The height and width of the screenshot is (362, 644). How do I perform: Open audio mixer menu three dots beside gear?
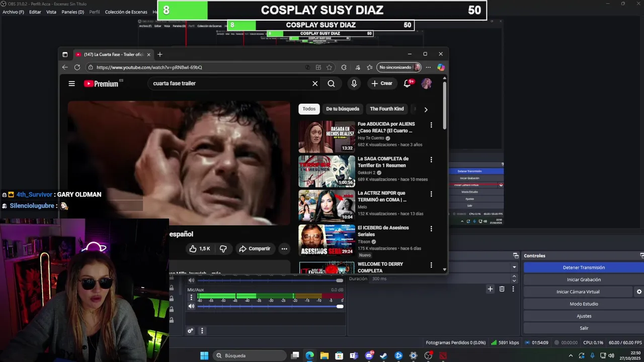pyautogui.click(x=202, y=331)
